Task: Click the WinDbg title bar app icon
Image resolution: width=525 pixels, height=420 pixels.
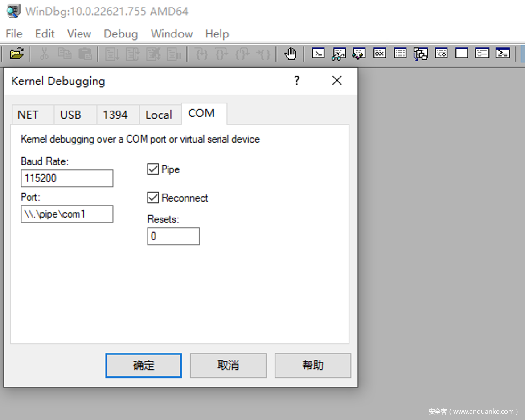Action: pos(14,11)
